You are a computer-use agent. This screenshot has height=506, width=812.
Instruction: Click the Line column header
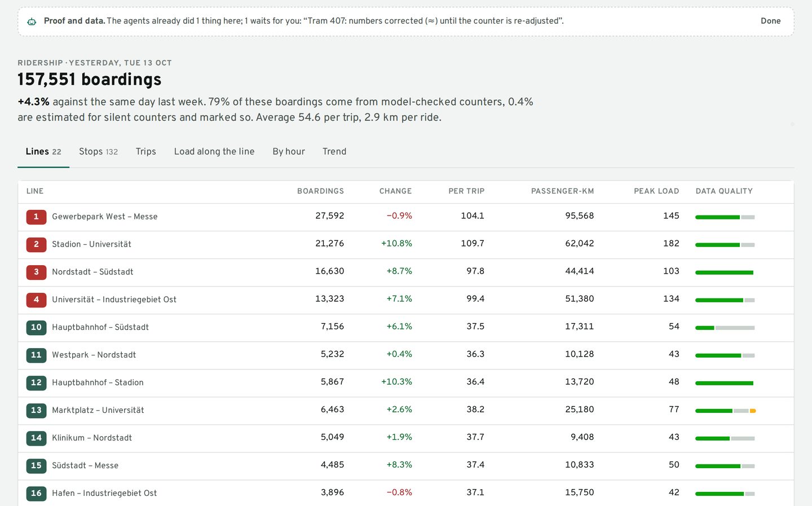tap(35, 191)
